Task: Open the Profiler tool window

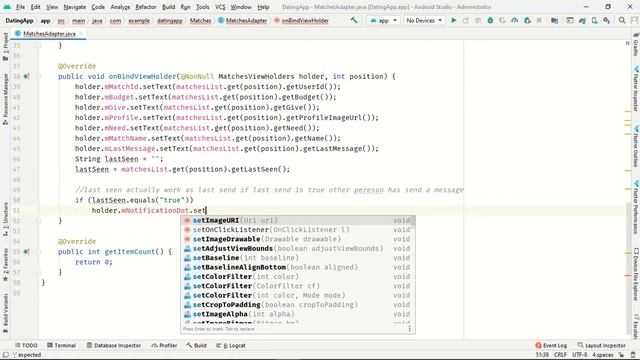Action: 164,345
